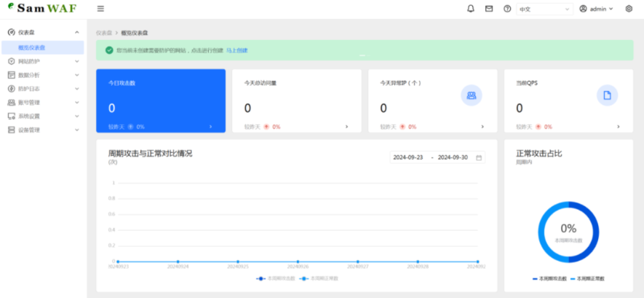Toggle the hamburger sidebar menu icon

click(x=100, y=9)
